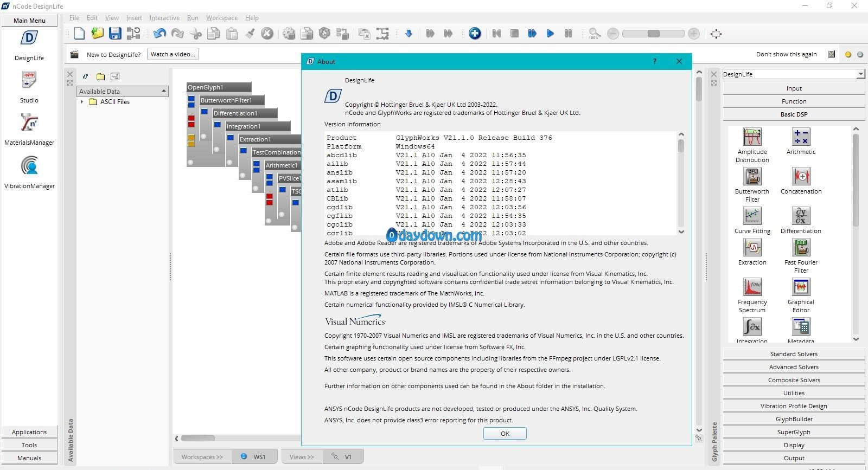The image size is (868, 470).
Task: Create a new blank process document
Action: 79,34
